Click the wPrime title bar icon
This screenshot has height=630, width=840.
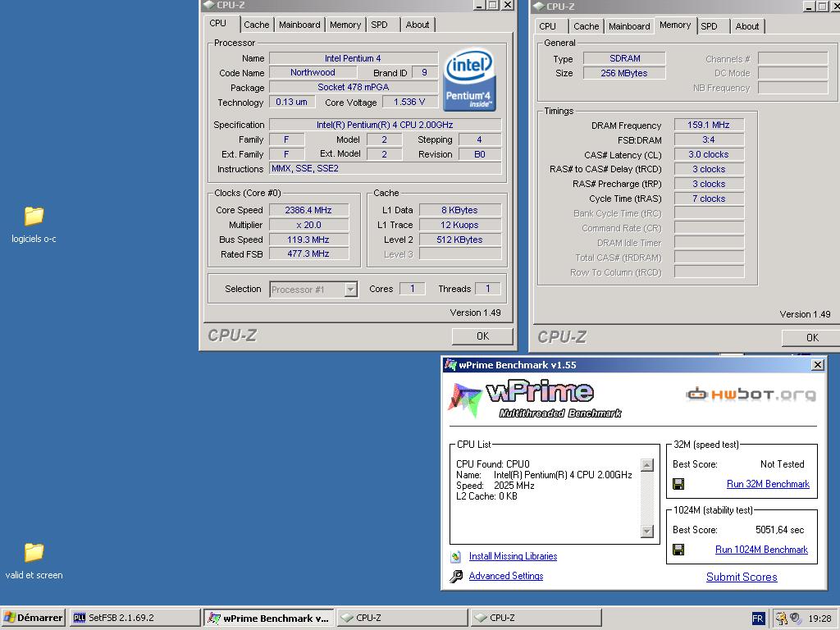click(x=450, y=365)
